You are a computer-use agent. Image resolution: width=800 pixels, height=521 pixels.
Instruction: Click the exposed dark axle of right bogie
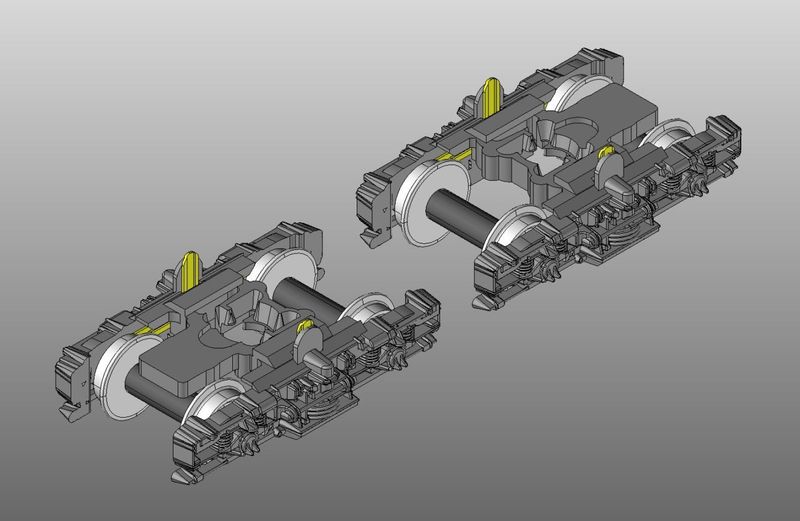point(456,212)
